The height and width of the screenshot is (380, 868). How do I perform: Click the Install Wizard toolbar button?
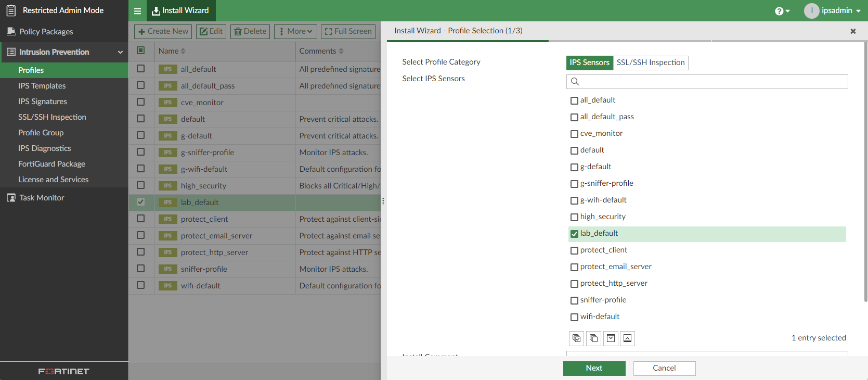[x=180, y=10]
